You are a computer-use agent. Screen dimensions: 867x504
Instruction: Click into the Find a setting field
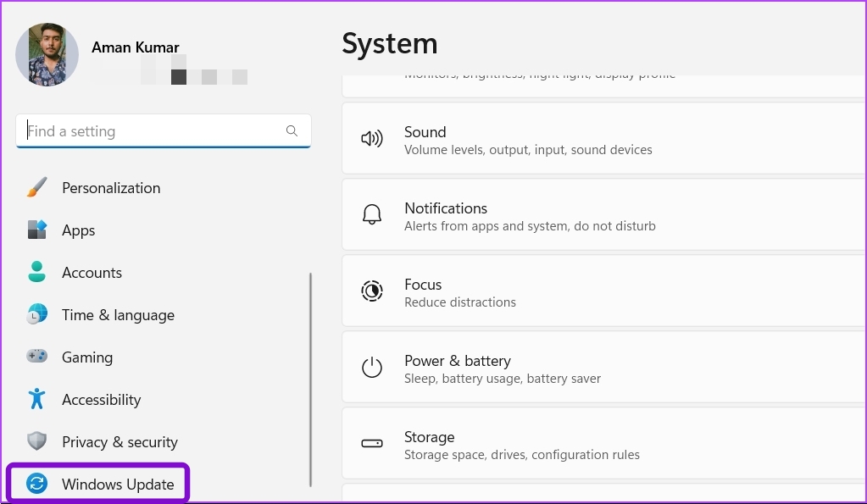pos(163,131)
